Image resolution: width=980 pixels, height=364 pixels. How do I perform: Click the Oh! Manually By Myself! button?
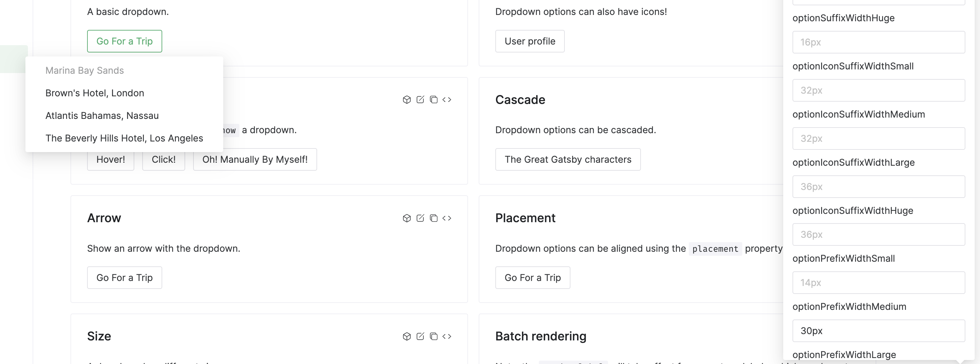coord(255,159)
